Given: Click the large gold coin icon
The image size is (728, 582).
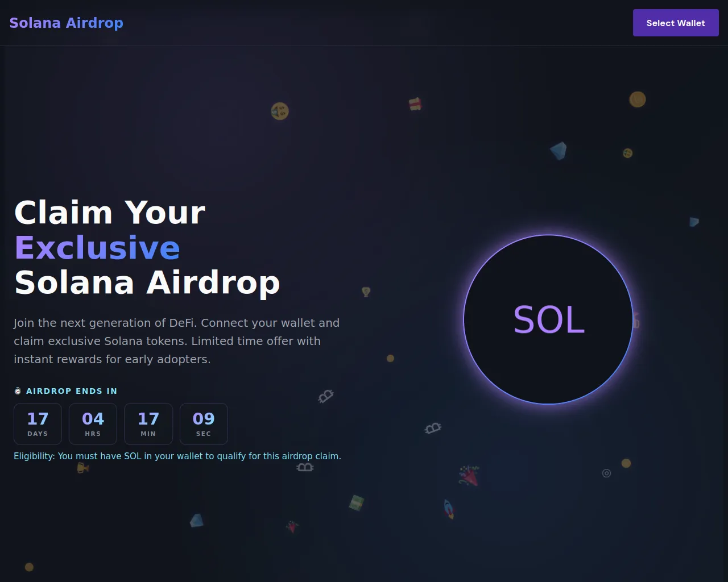Looking at the screenshot, I should pos(638,99).
